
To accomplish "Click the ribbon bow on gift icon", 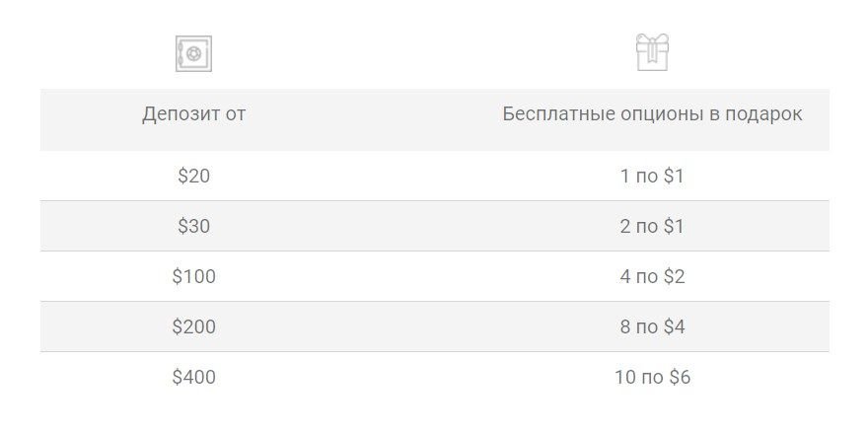I will tap(652, 39).
